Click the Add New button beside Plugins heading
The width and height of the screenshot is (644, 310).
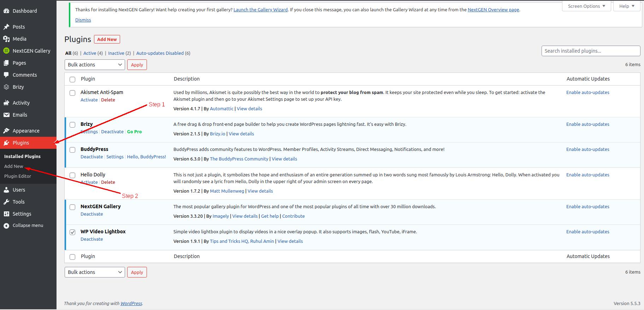[x=107, y=39]
